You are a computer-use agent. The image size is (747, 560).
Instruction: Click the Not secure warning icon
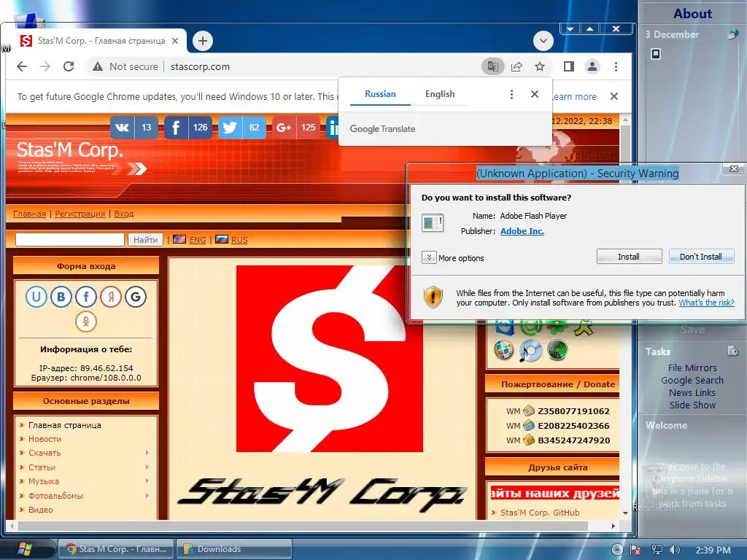(x=98, y=66)
